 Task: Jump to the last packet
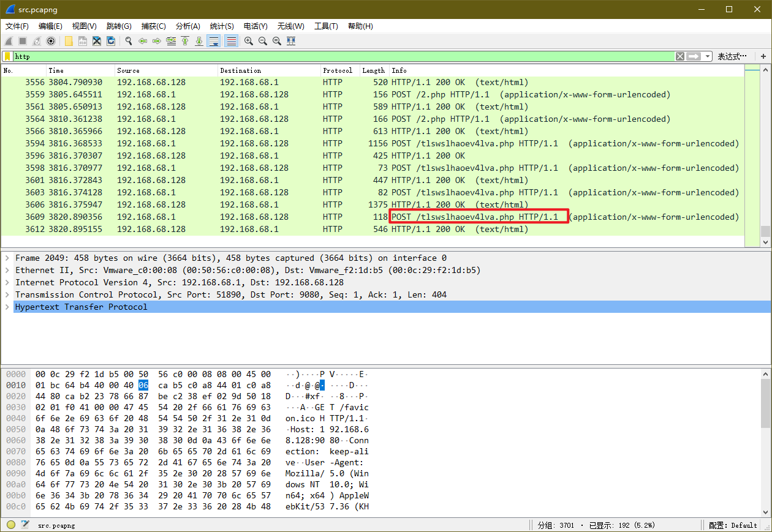click(199, 41)
